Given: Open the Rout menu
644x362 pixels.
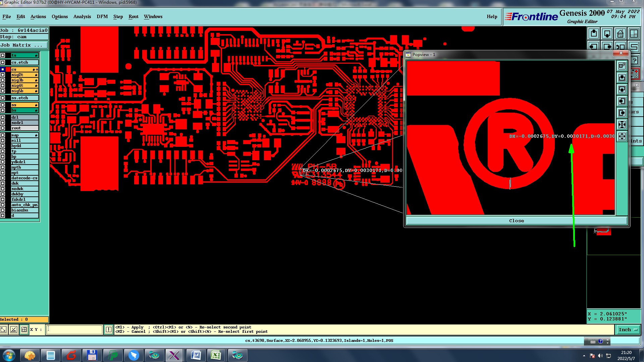Looking at the screenshot, I should (133, 16).
